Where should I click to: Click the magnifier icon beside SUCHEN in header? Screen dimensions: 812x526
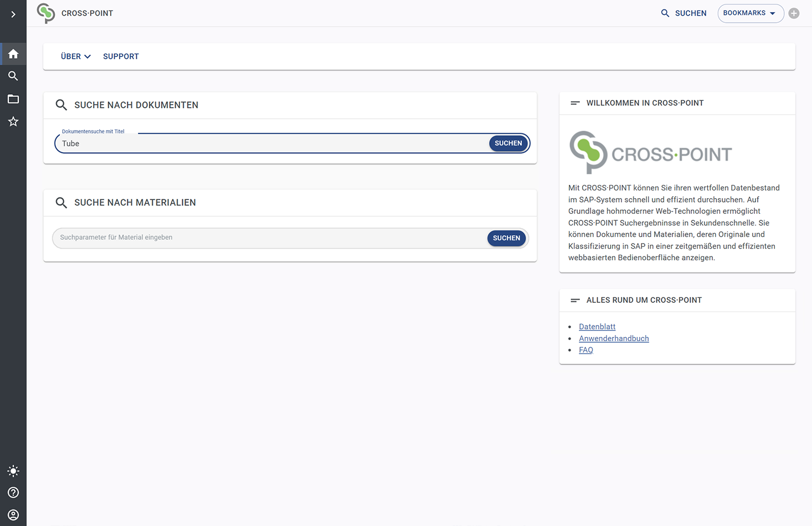(x=665, y=13)
